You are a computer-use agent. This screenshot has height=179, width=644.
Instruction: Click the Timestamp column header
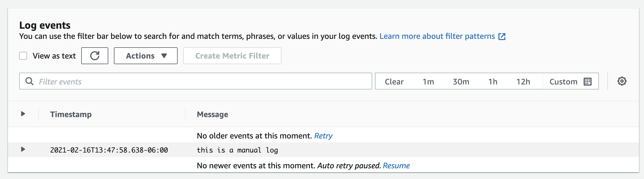click(x=71, y=115)
